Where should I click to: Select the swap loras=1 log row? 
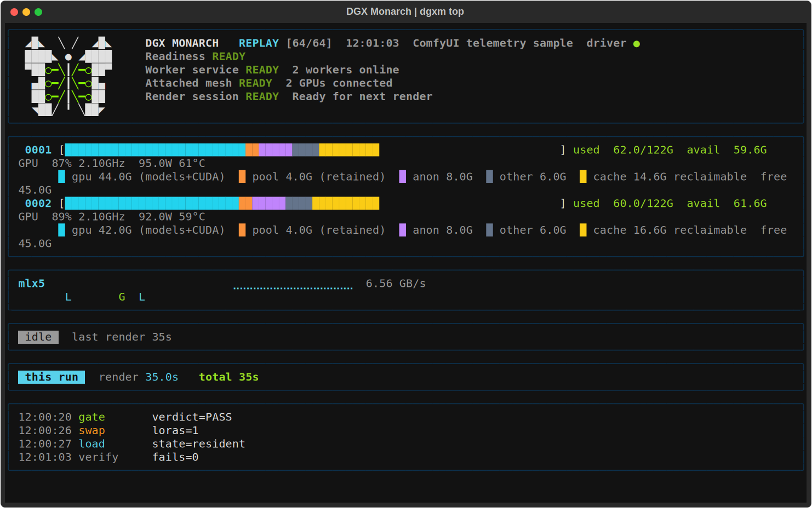(x=108, y=431)
